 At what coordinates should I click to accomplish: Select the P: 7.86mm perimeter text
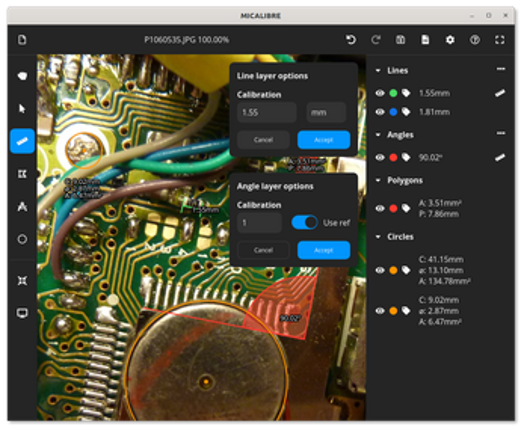pos(439,214)
